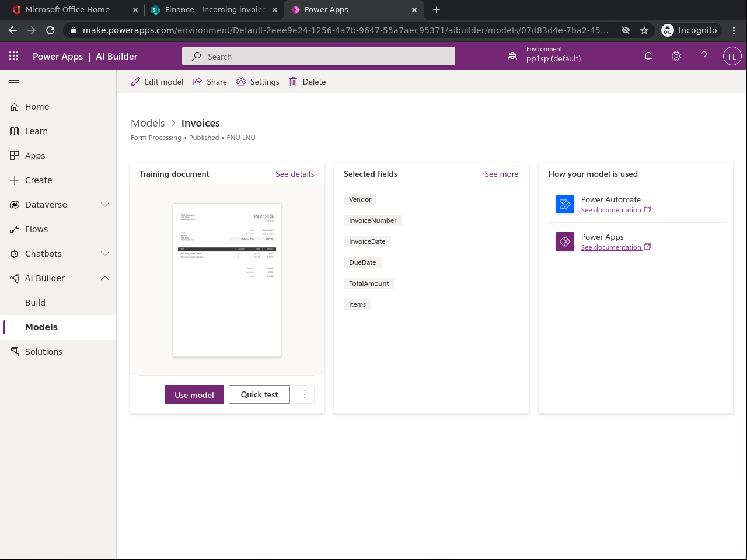Click the browser back arrow
Image resolution: width=747 pixels, height=560 pixels.
tap(13, 30)
